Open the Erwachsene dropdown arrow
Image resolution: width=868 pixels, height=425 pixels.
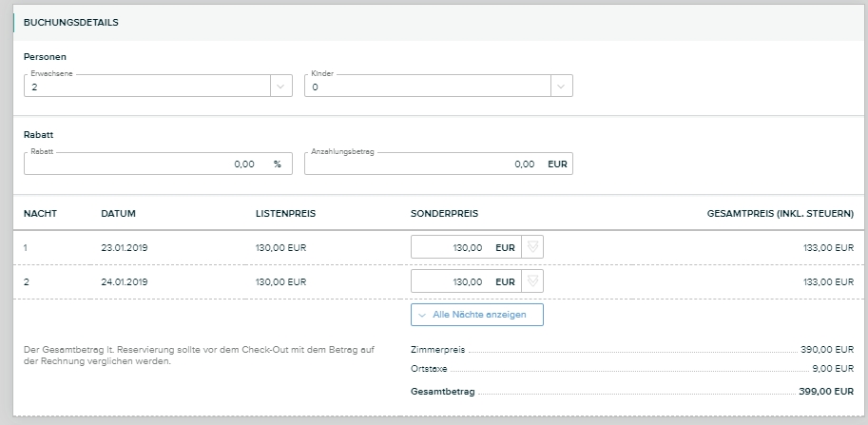280,86
